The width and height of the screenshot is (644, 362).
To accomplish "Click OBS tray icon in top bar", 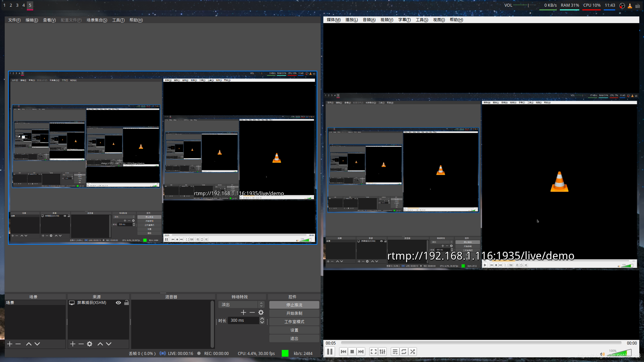I will [x=622, y=6].
